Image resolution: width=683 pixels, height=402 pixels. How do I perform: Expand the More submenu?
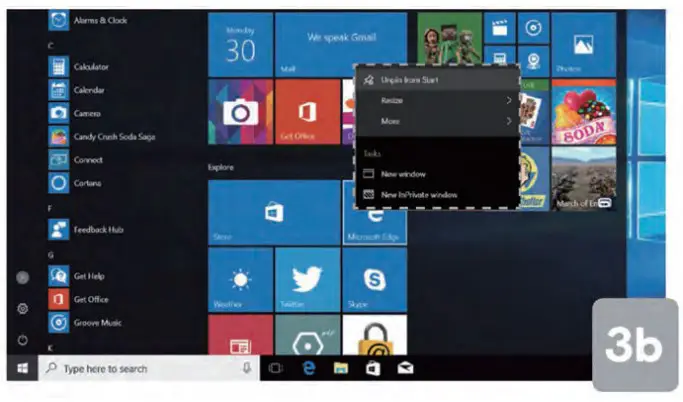click(438, 121)
